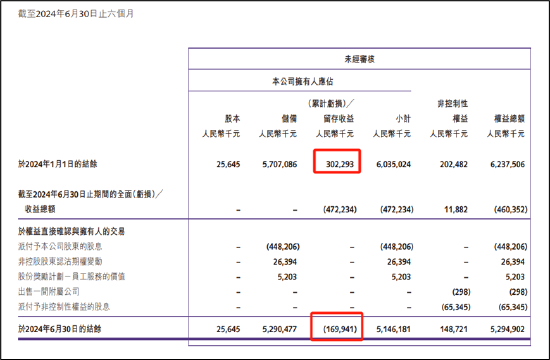This screenshot has height=360, width=550.
Task: Click 25,645 in the June 30 balance row
Action: pos(228,329)
